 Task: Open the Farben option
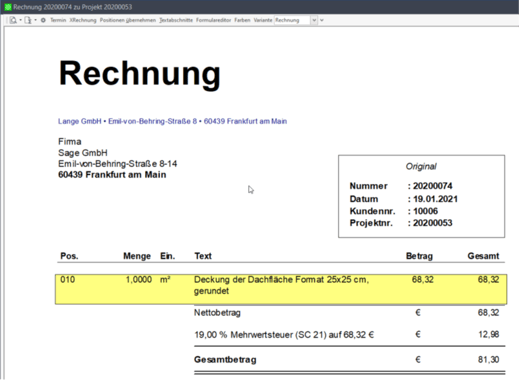(242, 20)
